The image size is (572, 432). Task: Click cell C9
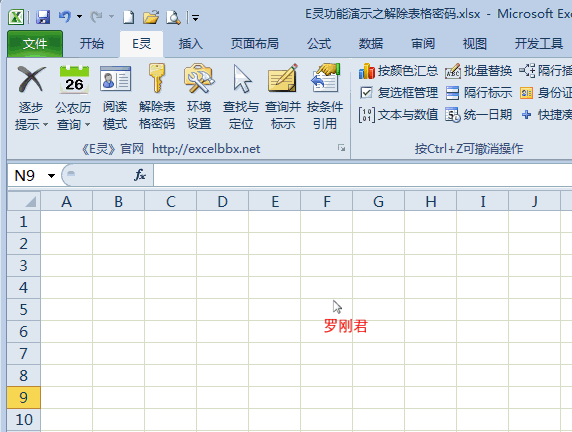tap(170, 397)
